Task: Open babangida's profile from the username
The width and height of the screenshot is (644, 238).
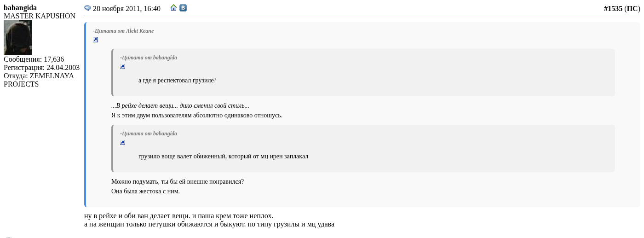Action: pos(20,8)
